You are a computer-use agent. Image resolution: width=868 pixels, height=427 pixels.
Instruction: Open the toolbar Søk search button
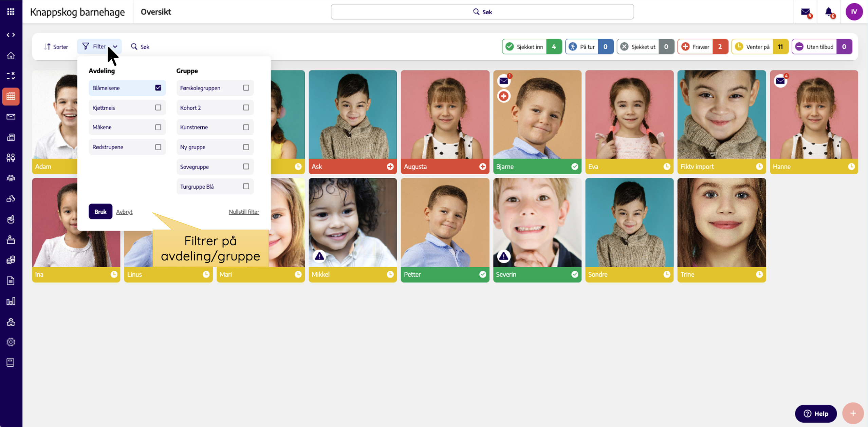(140, 47)
